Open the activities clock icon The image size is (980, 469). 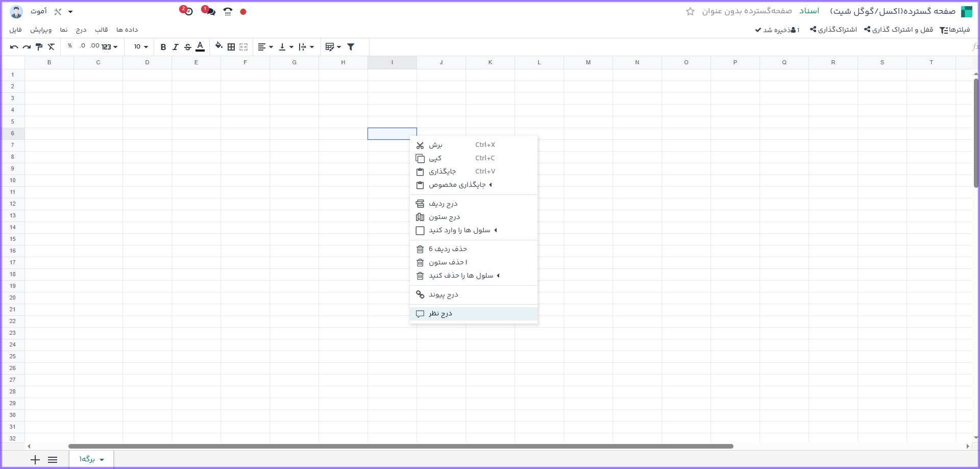tap(188, 12)
